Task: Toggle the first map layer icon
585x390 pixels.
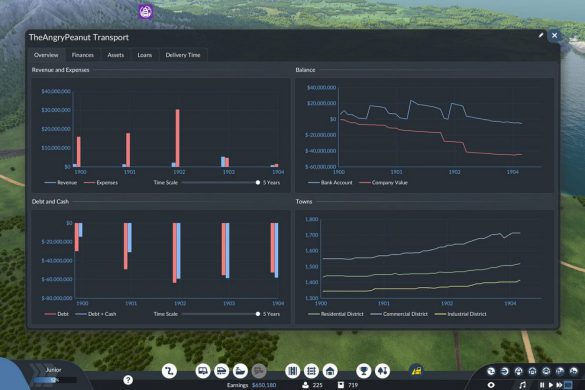Action: (491, 371)
